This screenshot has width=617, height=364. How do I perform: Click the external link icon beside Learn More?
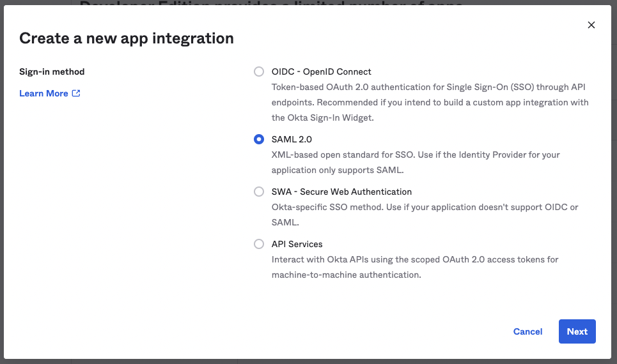[76, 93]
